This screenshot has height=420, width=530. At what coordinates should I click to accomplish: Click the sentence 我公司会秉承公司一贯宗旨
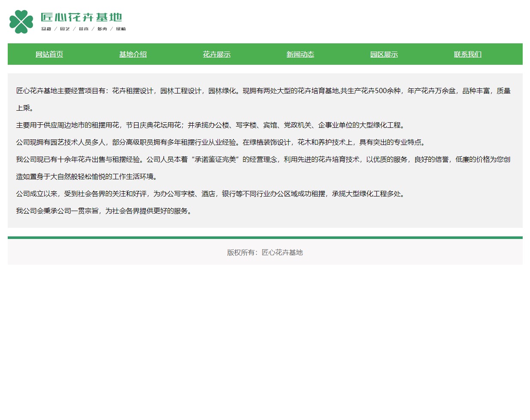click(x=104, y=211)
